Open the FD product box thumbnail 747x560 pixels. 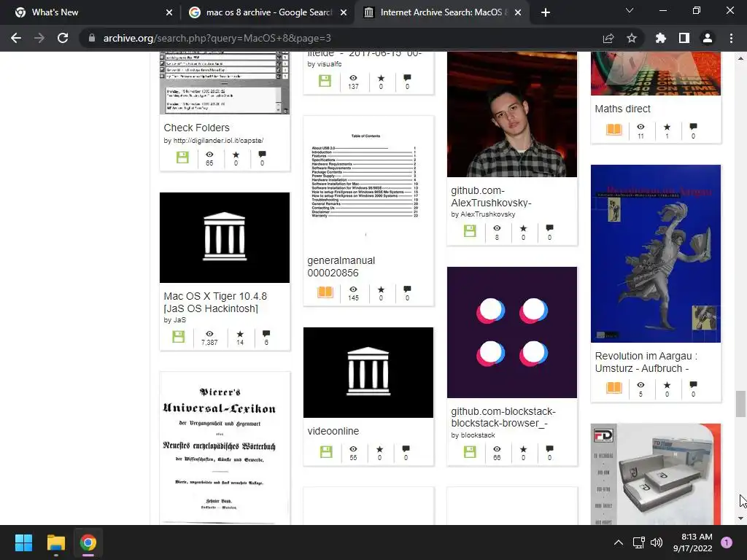tap(656, 474)
